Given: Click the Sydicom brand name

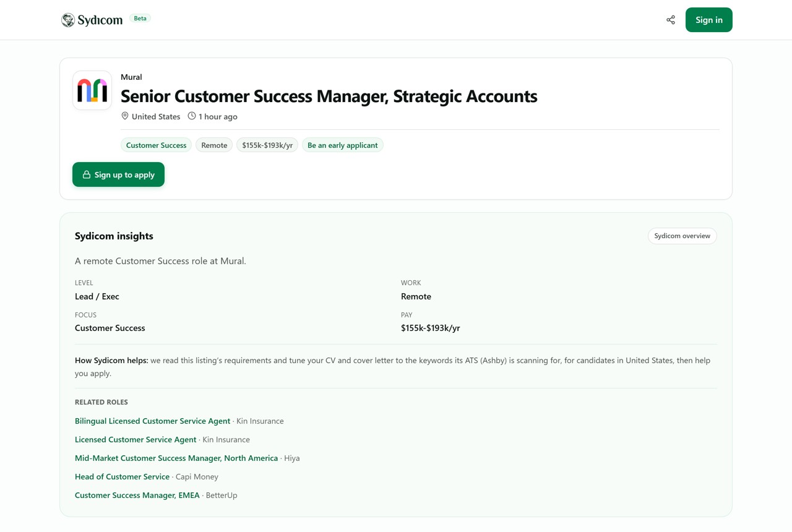Looking at the screenshot, I should click(100, 20).
